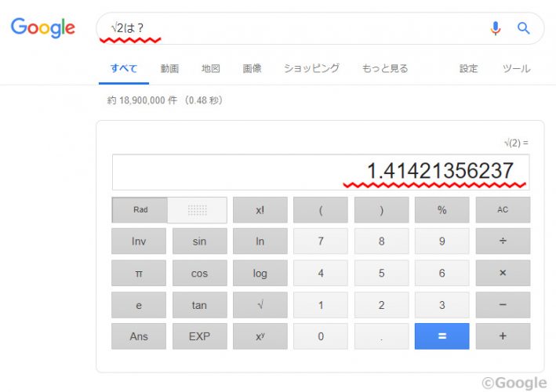Open the 動画 tab
Viewport: 556px width, 392px height.
click(169, 68)
